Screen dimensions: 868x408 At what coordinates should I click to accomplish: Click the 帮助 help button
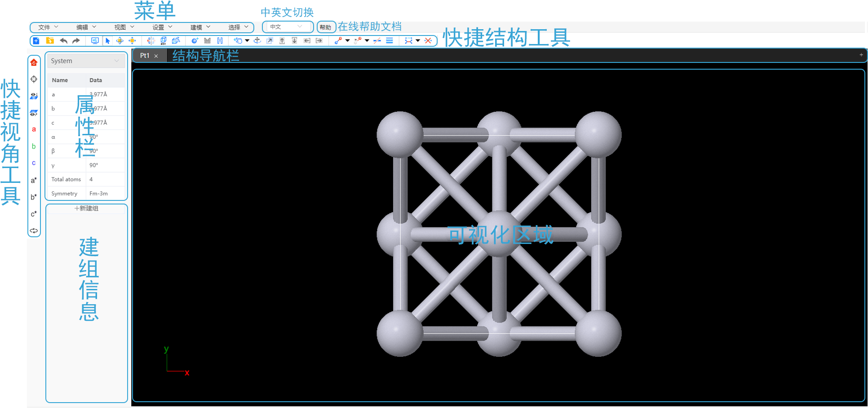(326, 27)
